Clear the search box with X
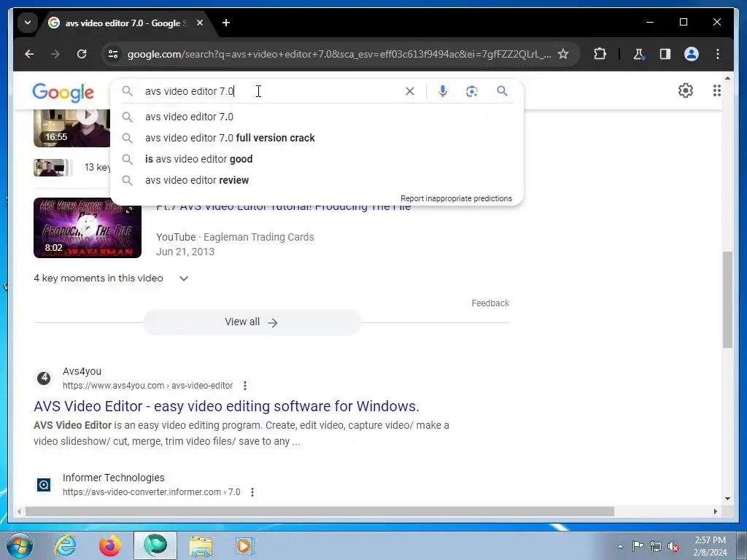The width and height of the screenshot is (747, 560). pyautogui.click(x=410, y=91)
